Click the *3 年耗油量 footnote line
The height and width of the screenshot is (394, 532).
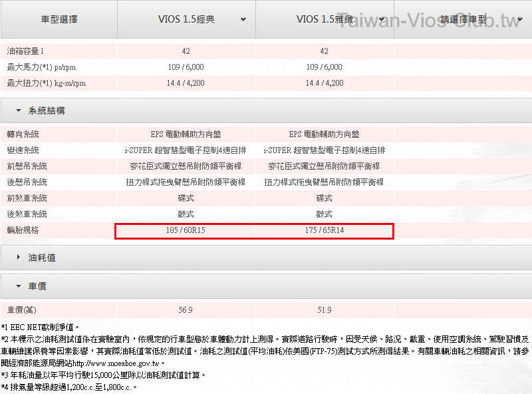click(103, 375)
